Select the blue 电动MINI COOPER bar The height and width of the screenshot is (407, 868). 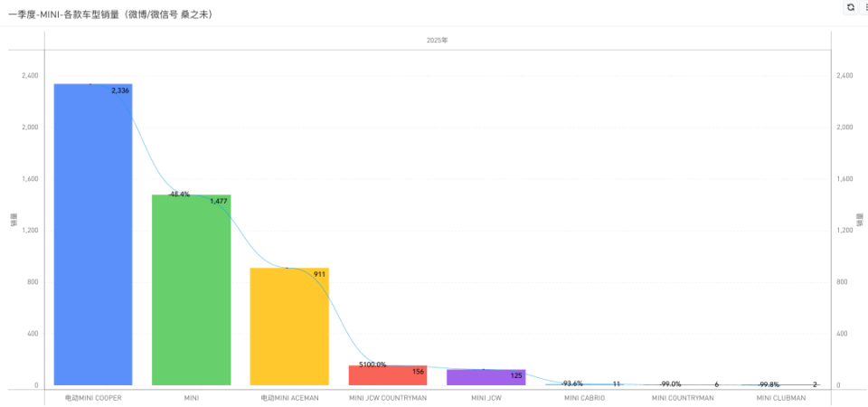coord(93,235)
